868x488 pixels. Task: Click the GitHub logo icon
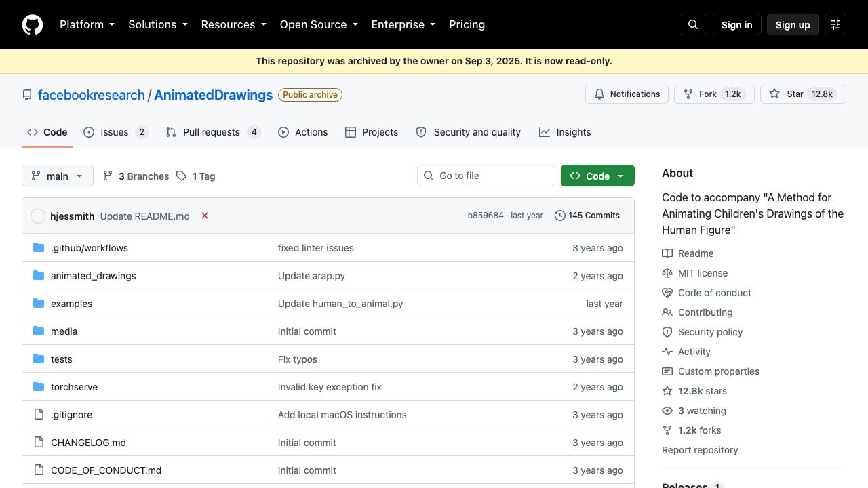point(33,24)
